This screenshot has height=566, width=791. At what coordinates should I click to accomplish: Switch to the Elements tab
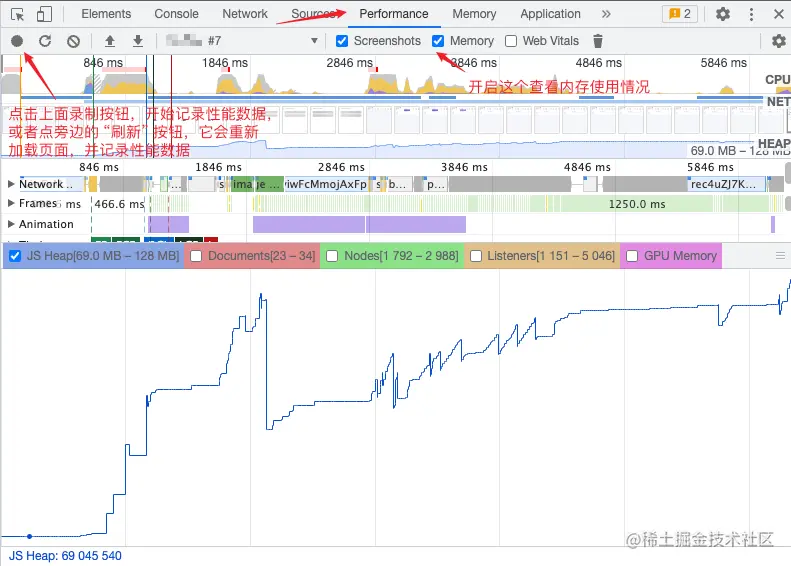tap(106, 14)
